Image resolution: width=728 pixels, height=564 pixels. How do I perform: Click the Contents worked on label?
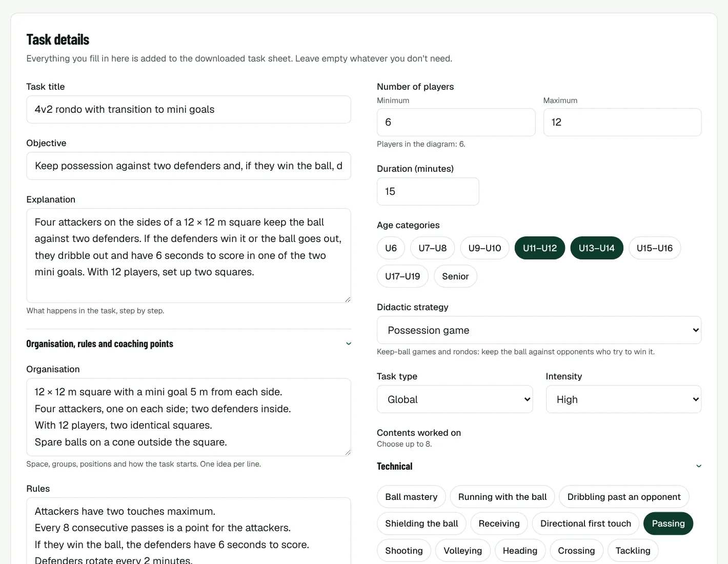(x=419, y=433)
